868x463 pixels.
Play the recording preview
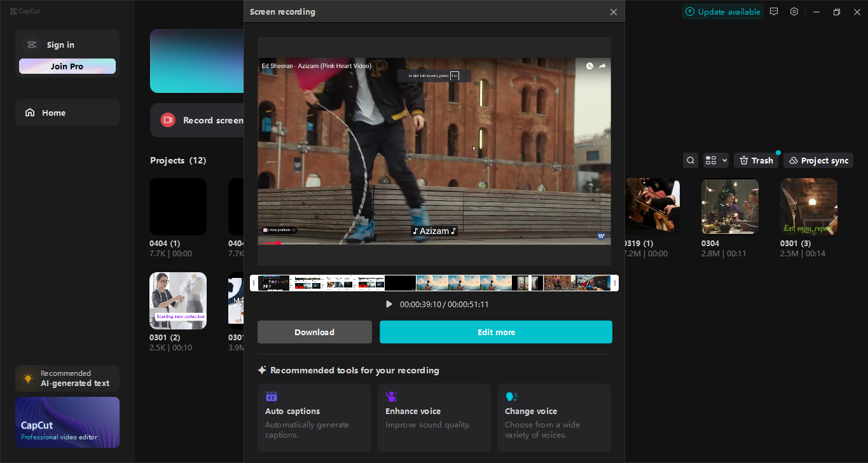pyautogui.click(x=389, y=303)
